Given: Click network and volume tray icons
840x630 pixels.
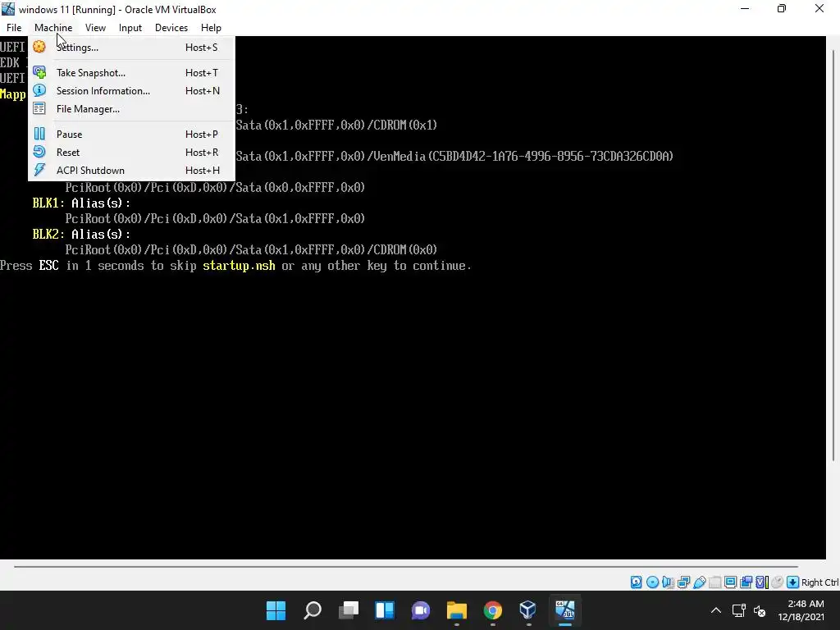Looking at the screenshot, I should point(750,610).
